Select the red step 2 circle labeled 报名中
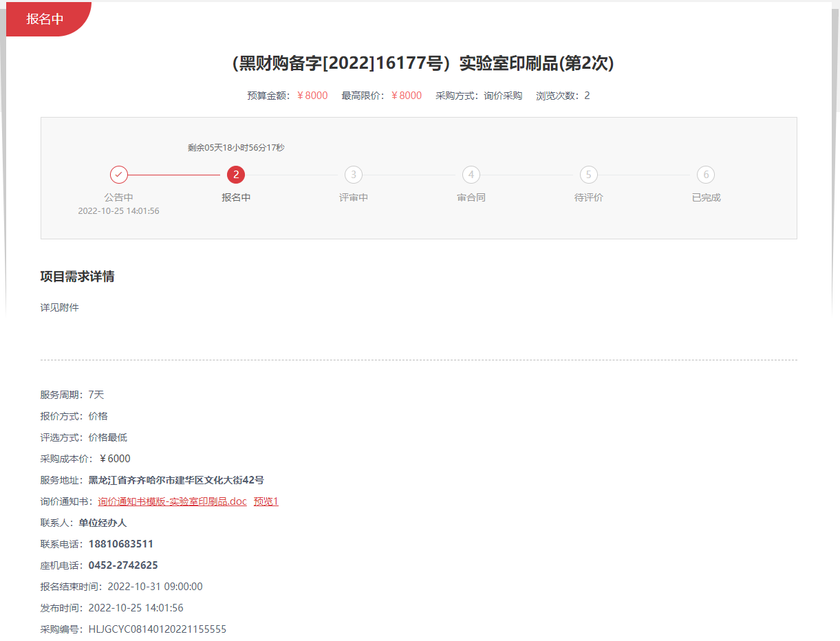The height and width of the screenshot is (641, 840). coord(237,175)
